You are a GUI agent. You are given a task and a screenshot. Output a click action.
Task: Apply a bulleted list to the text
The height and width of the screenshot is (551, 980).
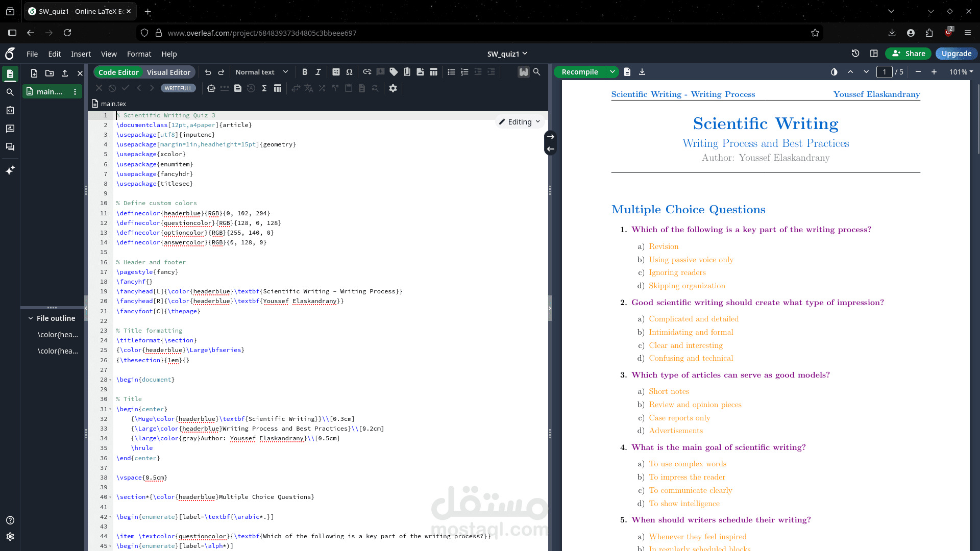coord(451,72)
